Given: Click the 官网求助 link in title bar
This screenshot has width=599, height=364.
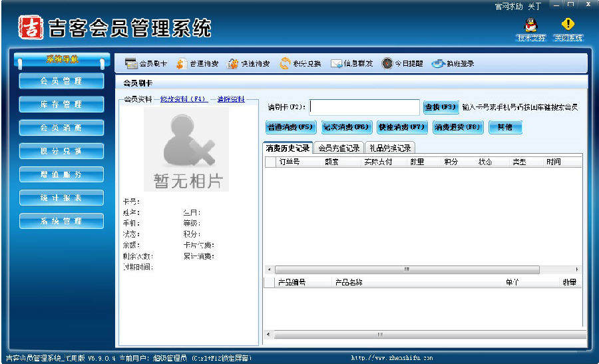Looking at the screenshot, I should click(x=508, y=7).
